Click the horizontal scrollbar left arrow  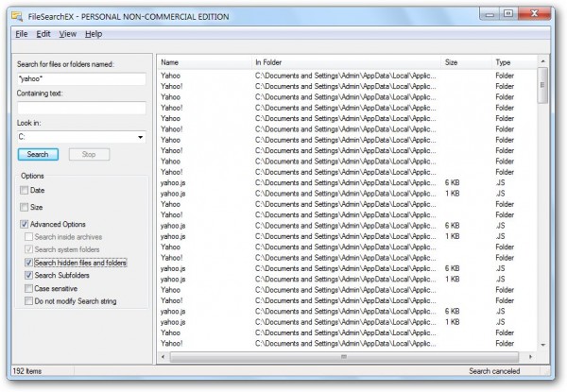(x=163, y=357)
